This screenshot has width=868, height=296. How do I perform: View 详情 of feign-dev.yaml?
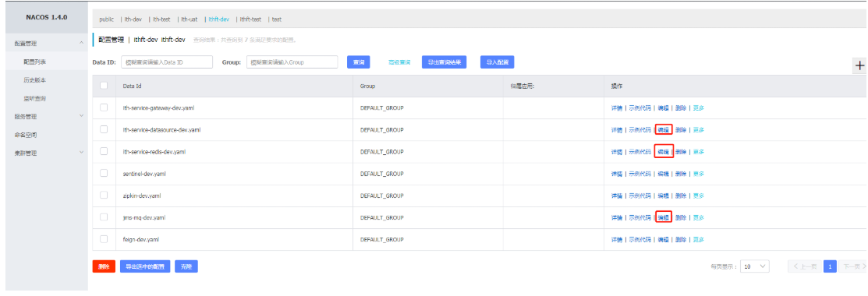[617, 240]
